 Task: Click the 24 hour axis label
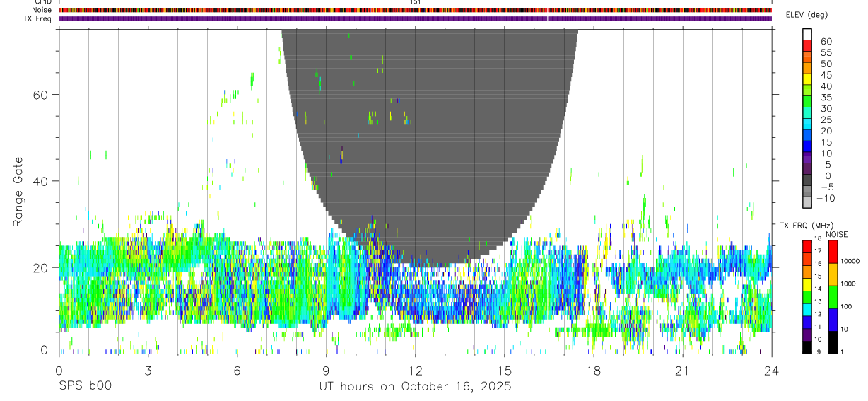tap(771, 371)
